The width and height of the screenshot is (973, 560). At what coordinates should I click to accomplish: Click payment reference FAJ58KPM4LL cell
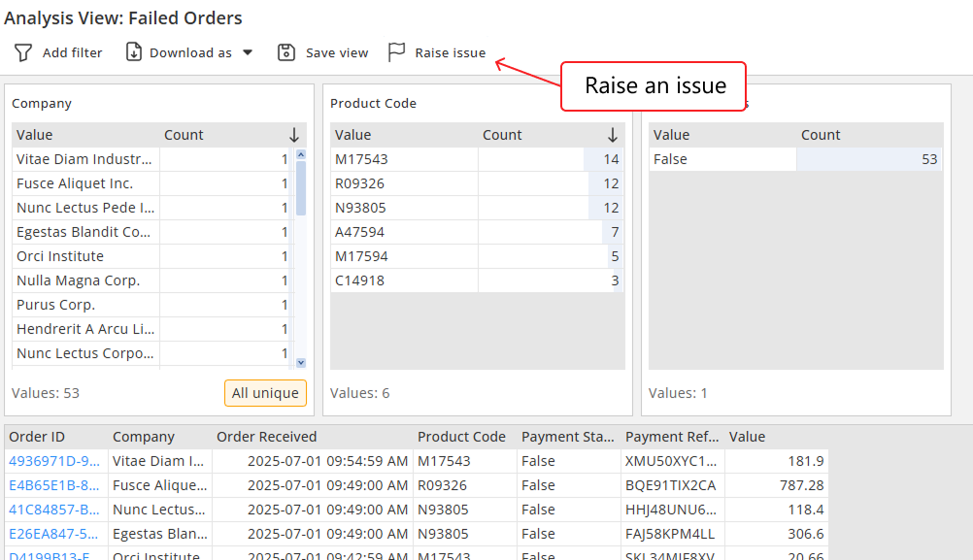click(x=673, y=534)
